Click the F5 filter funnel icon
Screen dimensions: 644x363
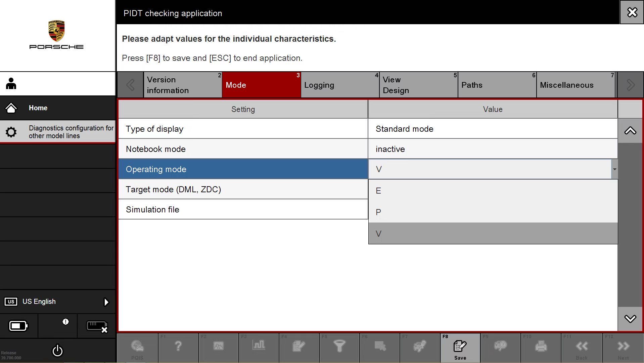pos(339,346)
